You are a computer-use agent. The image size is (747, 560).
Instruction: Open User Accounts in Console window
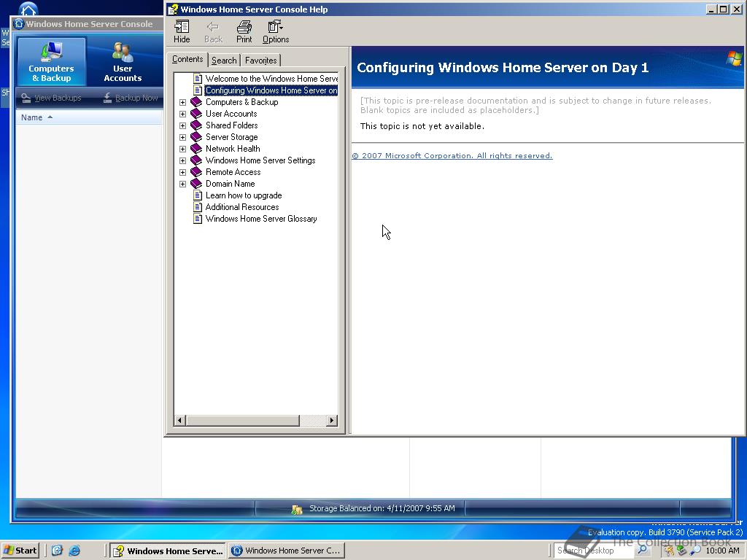coord(123,62)
